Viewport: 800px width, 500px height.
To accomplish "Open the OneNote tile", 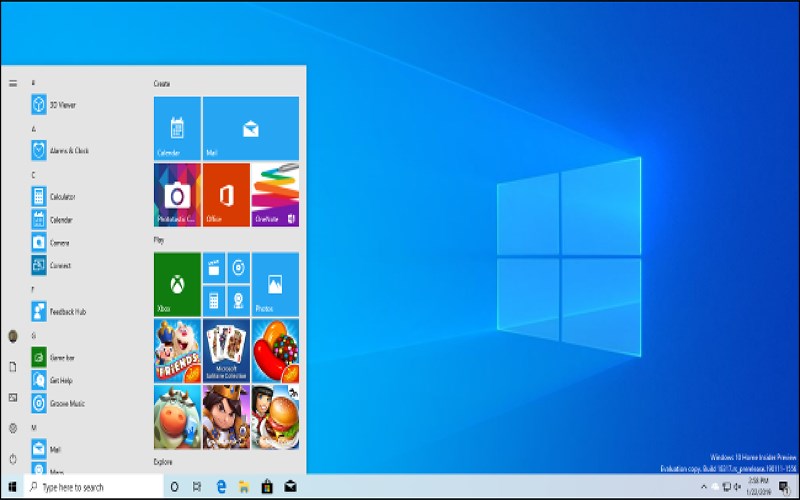I will click(275, 195).
